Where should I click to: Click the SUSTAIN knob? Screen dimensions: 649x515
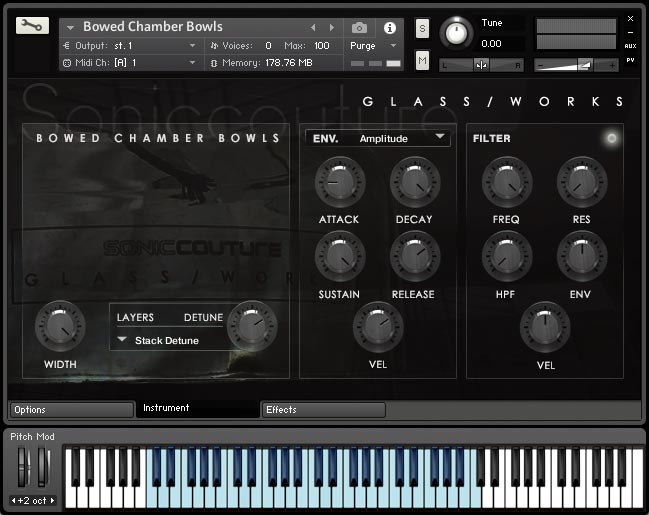click(x=340, y=257)
